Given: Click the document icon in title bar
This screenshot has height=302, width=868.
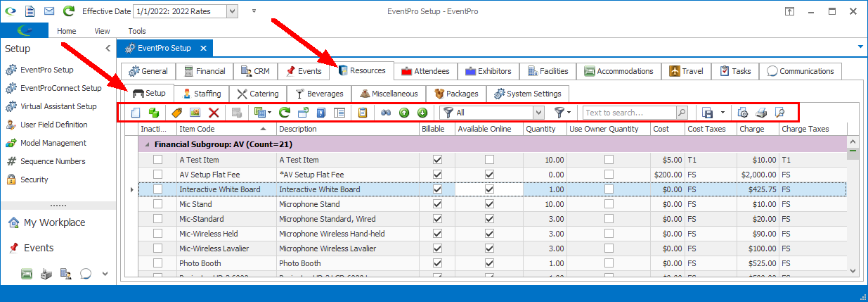Looking at the screenshot, I should click(x=30, y=11).
